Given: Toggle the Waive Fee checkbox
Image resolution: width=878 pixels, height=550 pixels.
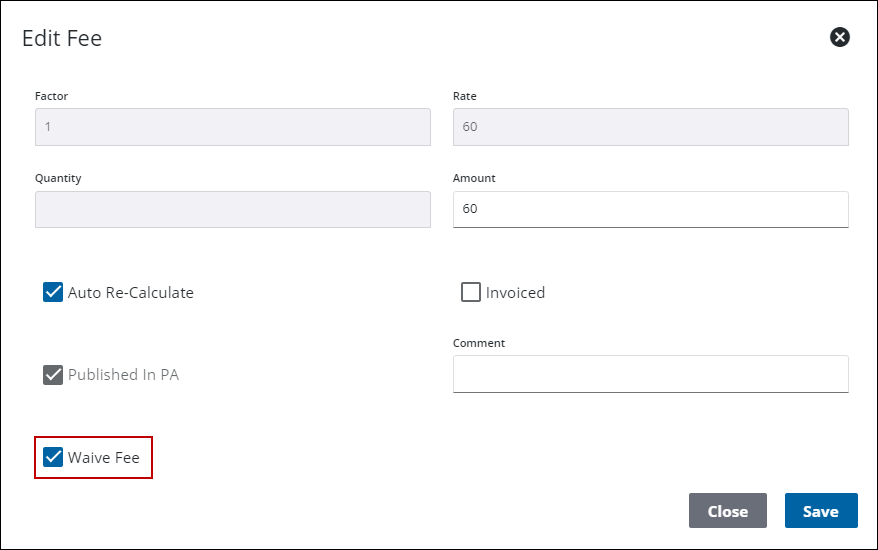Looking at the screenshot, I should (x=53, y=458).
